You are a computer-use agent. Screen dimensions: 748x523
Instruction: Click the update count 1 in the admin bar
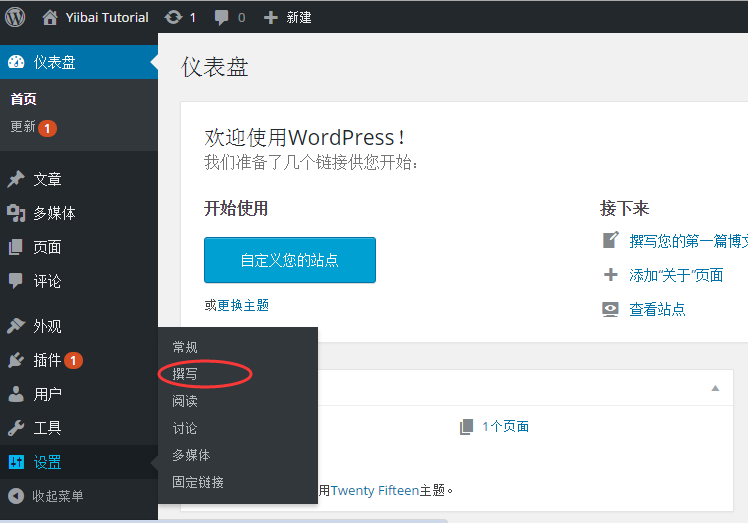tap(193, 18)
